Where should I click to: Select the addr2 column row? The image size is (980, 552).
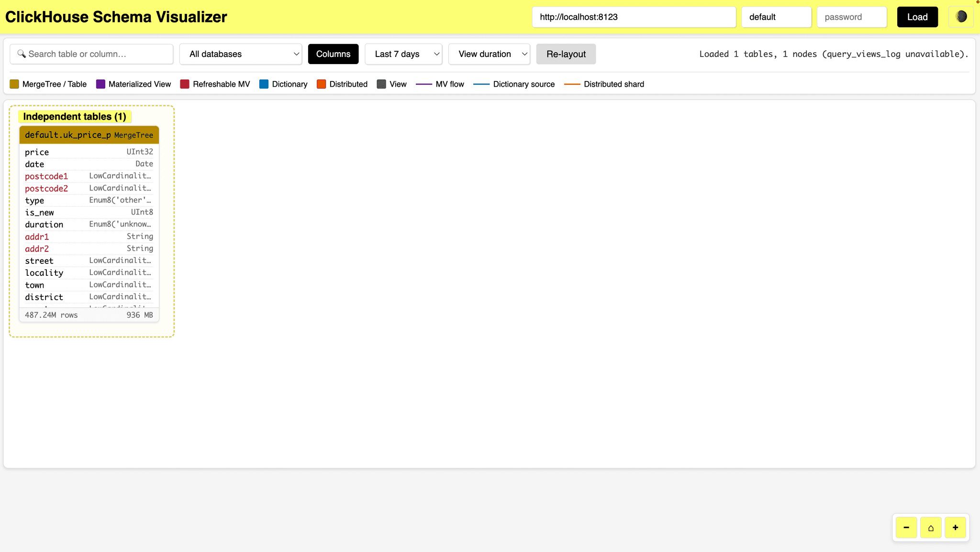click(x=89, y=248)
